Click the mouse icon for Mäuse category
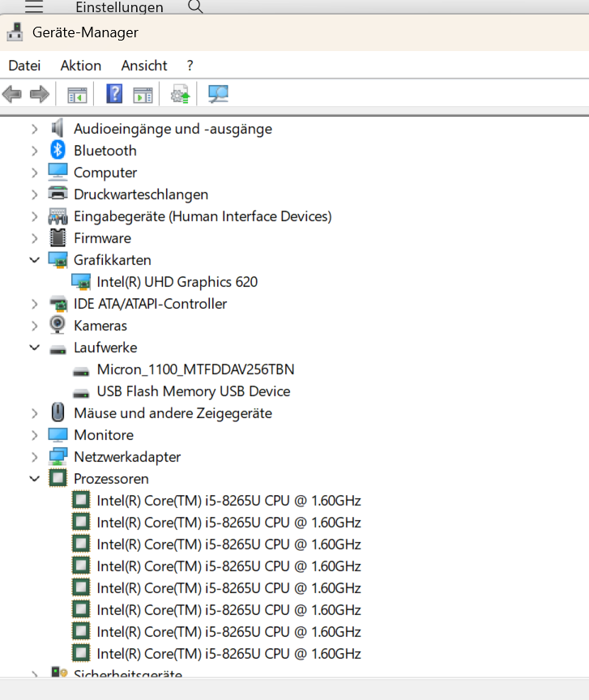Image resolution: width=589 pixels, height=700 pixels. click(58, 412)
